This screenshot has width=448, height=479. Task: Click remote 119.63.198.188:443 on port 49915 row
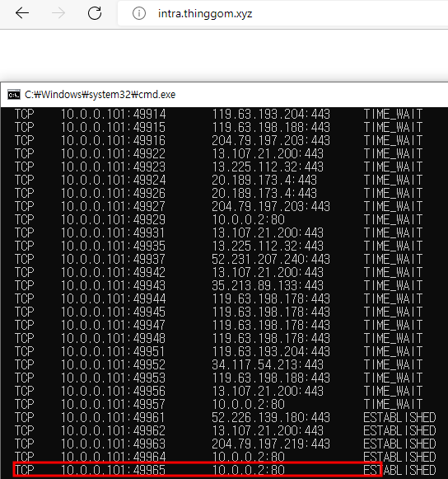(271, 127)
